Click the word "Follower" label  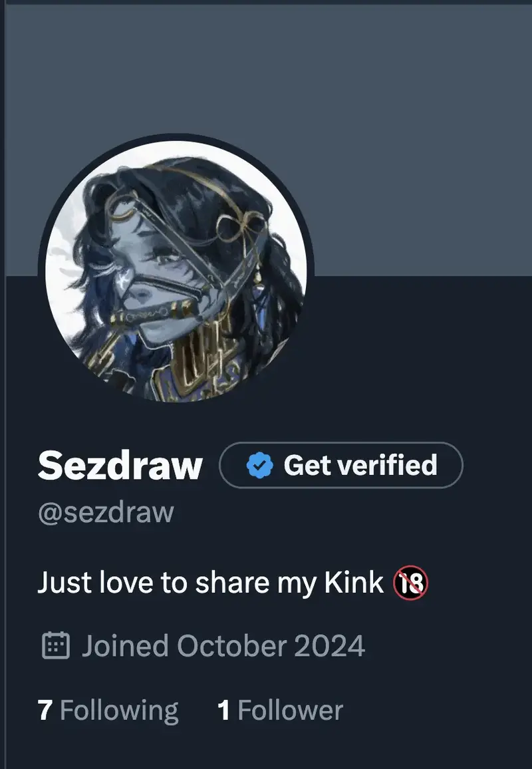point(291,710)
